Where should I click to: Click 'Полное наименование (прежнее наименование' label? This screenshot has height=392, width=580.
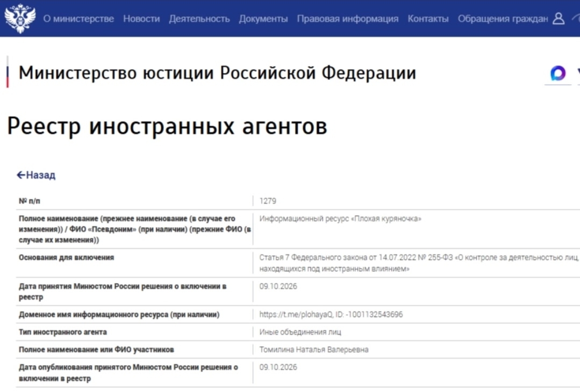point(134,229)
